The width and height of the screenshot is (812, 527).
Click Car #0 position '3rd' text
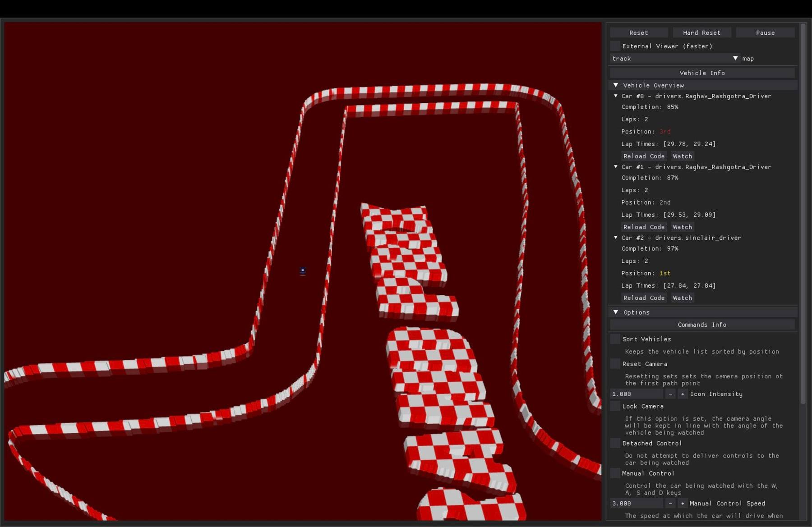pyautogui.click(x=665, y=132)
